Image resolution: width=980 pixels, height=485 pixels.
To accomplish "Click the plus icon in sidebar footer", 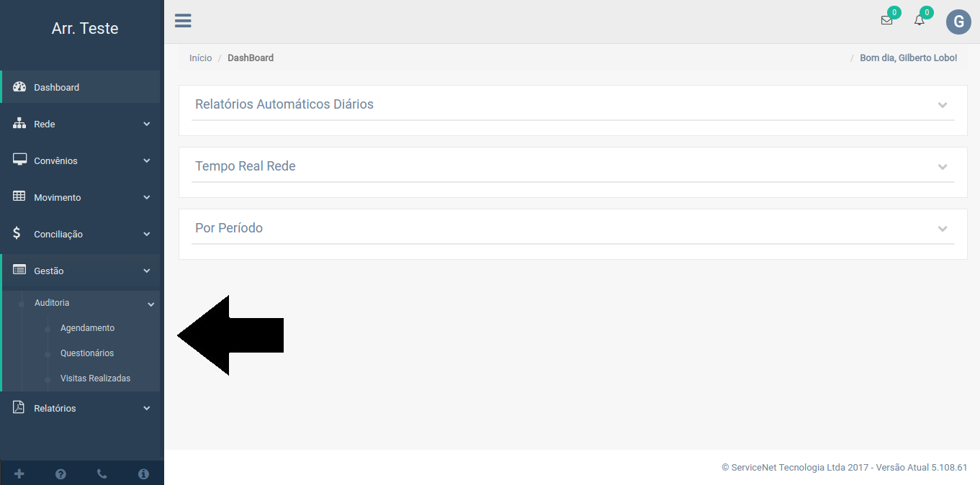I will 19,473.
